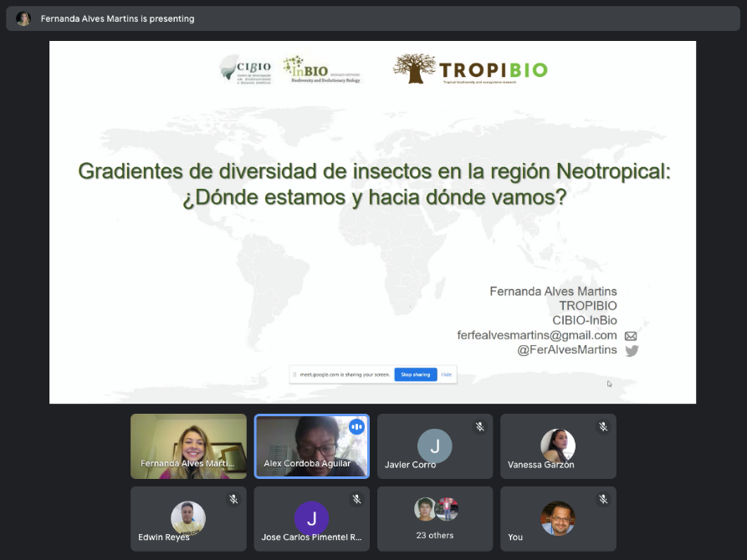Screen dimensions: 747x560
Task: Click the Stop sharing button
Action: pyautogui.click(x=416, y=374)
